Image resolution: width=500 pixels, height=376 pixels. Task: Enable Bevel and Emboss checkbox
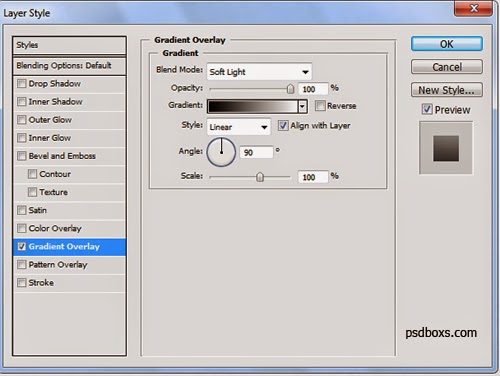point(22,156)
